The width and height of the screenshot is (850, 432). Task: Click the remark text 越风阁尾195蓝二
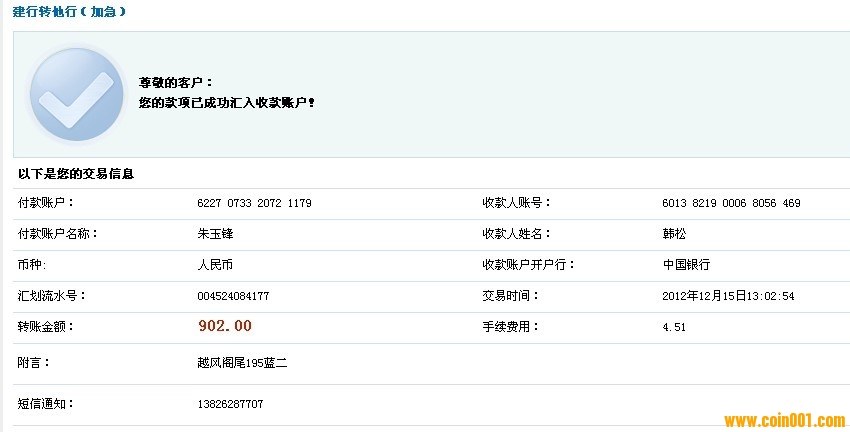coord(243,363)
